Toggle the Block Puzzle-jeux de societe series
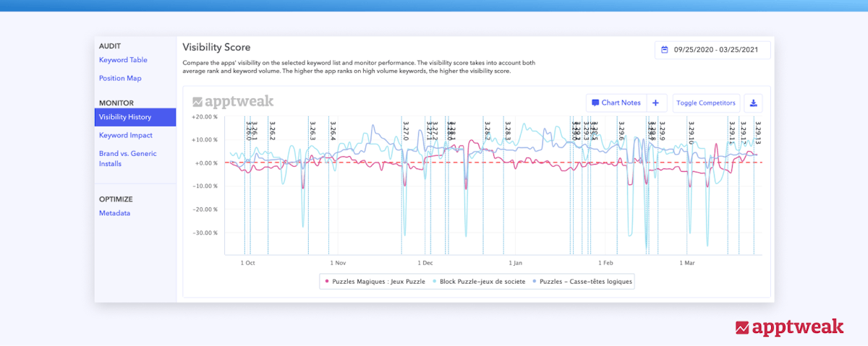868x346 pixels. coord(479,280)
